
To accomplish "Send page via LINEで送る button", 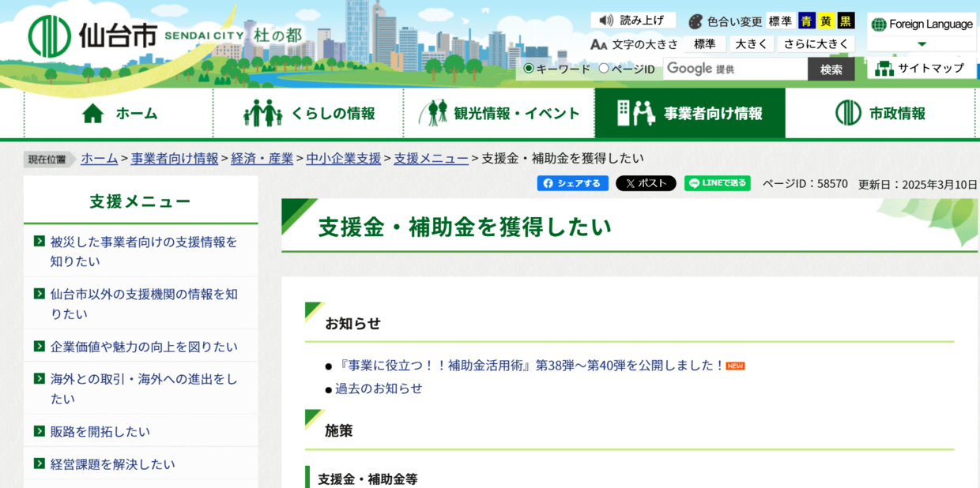I will coord(718,183).
